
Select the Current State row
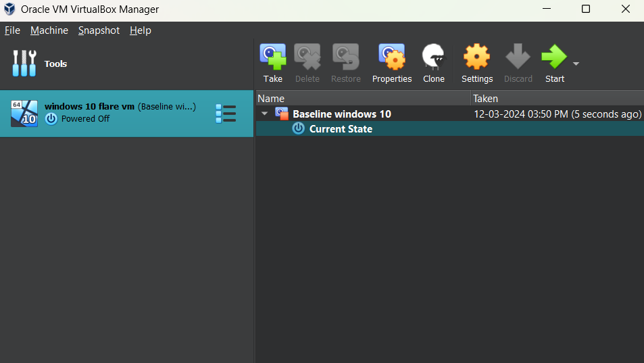450,128
